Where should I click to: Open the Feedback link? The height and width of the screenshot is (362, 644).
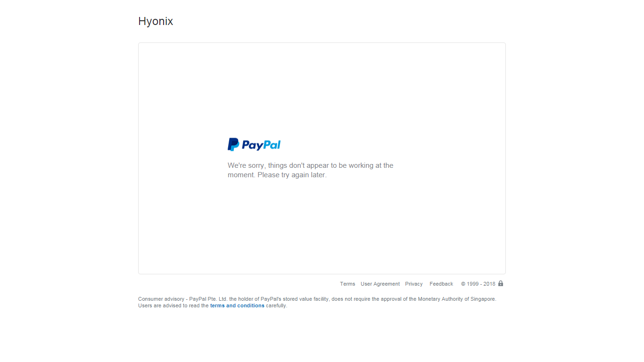pos(441,284)
